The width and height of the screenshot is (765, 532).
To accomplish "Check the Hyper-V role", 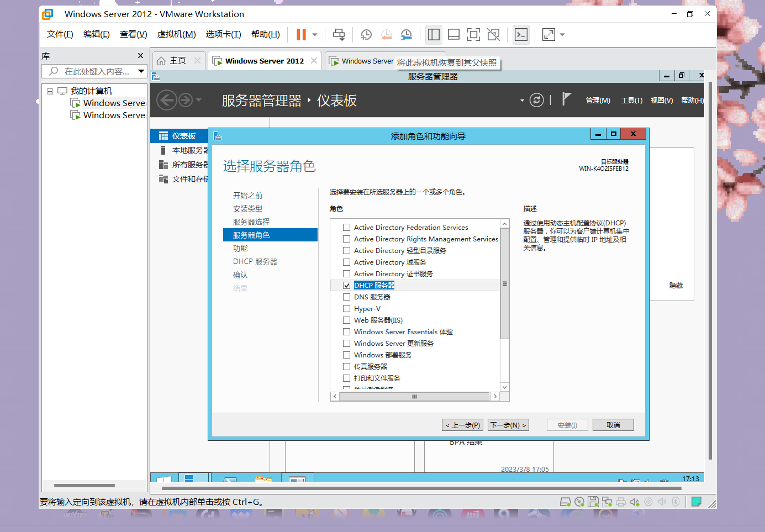I will point(346,309).
